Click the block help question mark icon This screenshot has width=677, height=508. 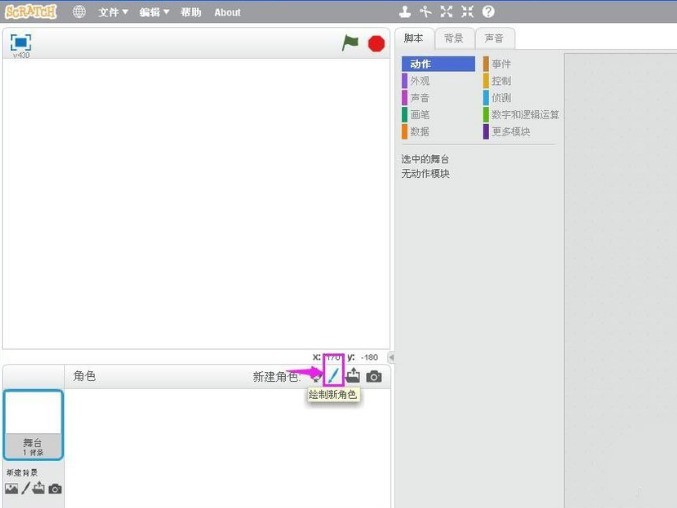(488, 12)
